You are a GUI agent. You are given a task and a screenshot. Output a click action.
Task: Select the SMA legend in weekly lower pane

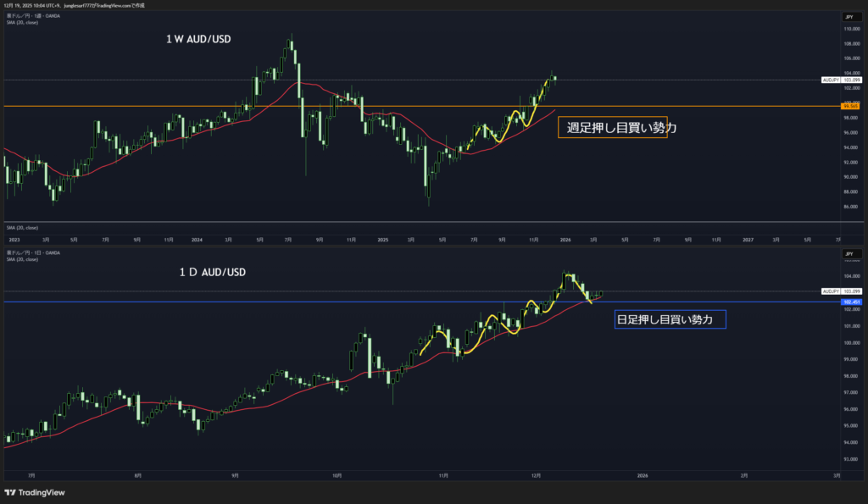[22, 228]
